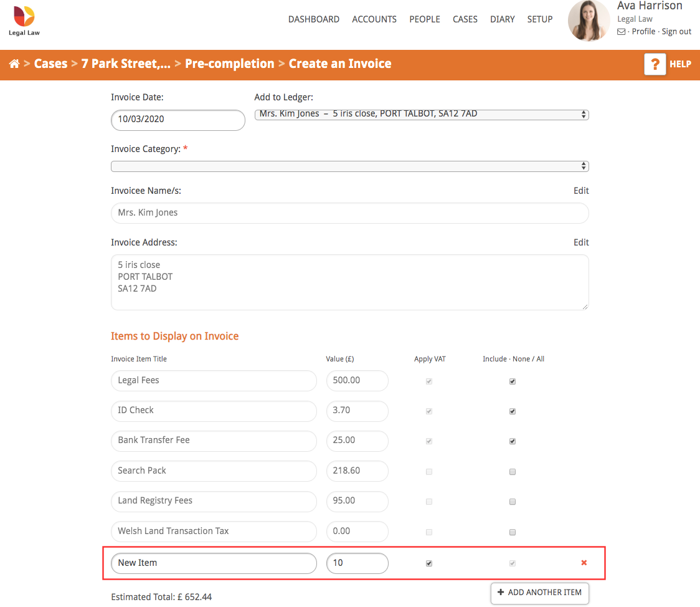Enable Include checkbox for Search Pack
Viewport: 700px width, 607px height.
point(512,471)
